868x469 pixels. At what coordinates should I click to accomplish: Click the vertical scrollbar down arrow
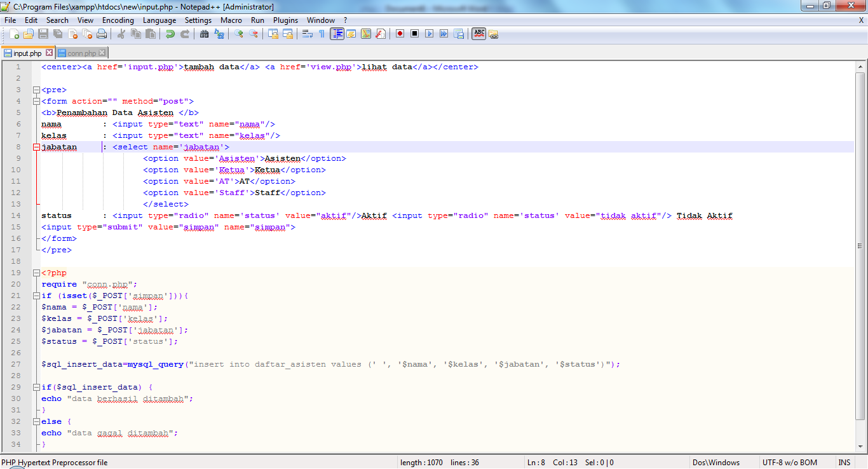(x=861, y=447)
